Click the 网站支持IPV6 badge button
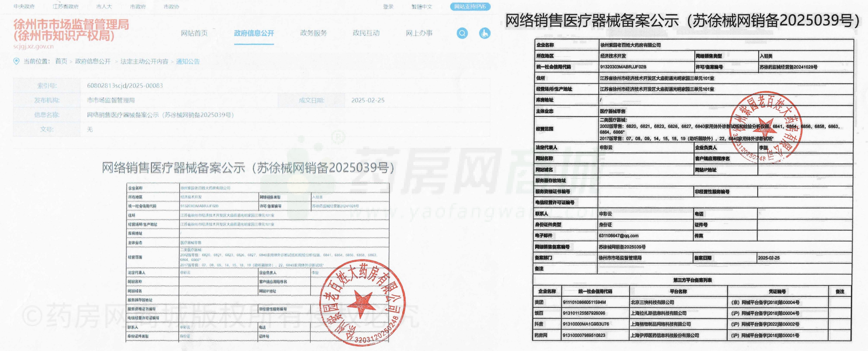868x351 pixels. [470, 7]
